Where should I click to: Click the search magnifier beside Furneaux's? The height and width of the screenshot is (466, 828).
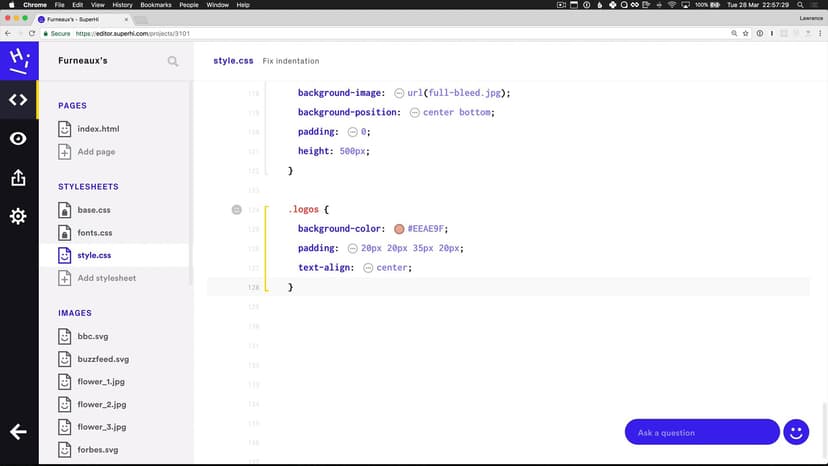point(173,61)
